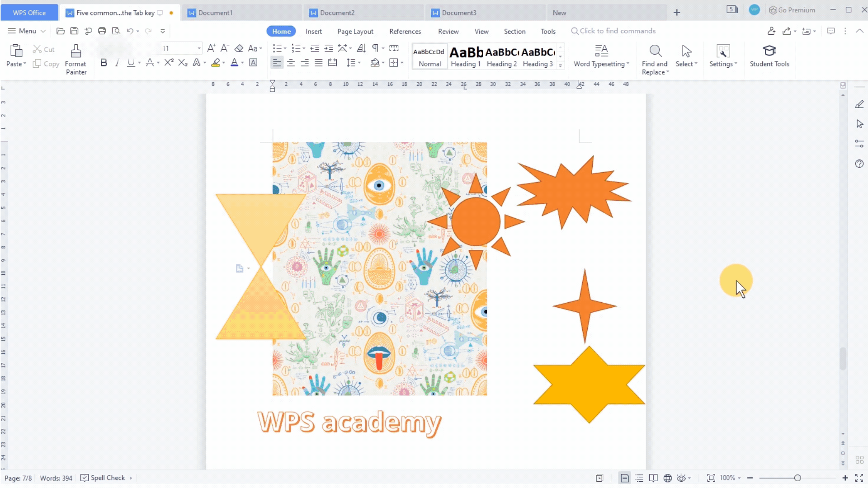Expand the numbered list dropdown

coord(304,48)
